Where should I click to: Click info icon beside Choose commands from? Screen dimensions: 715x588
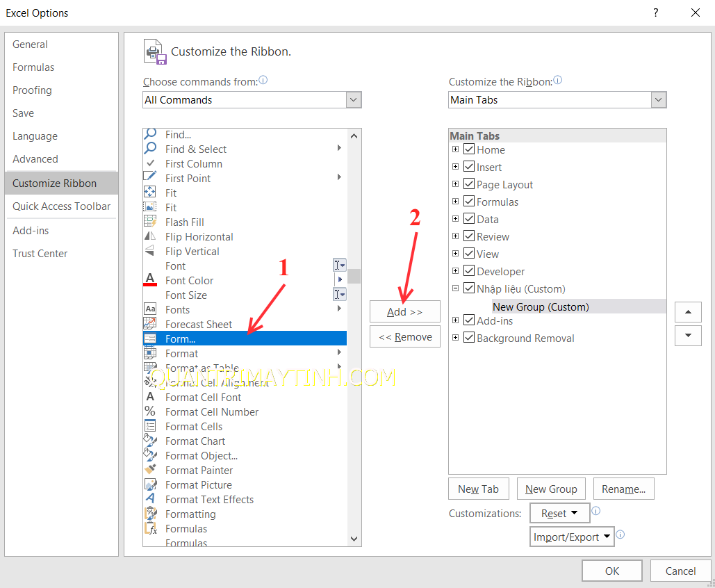pyautogui.click(x=263, y=81)
